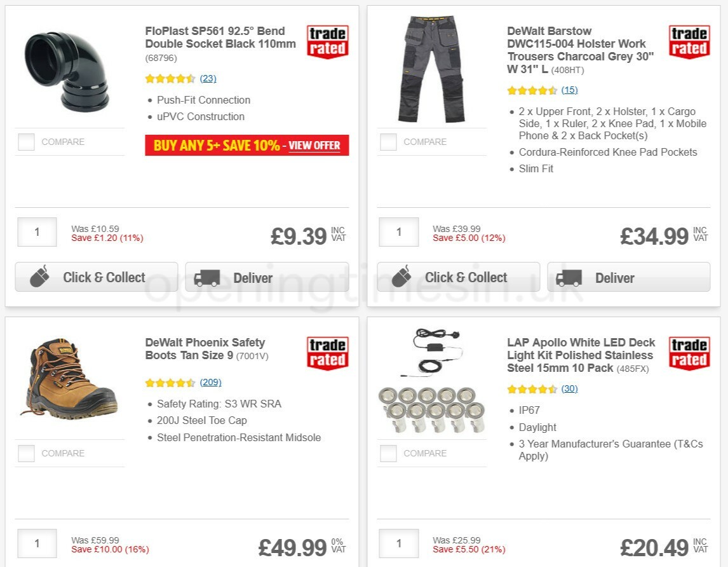Click the Deliver truck icon for DeWalt trousers
Image resolution: width=728 pixels, height=567 pixels.
point(570,277)
